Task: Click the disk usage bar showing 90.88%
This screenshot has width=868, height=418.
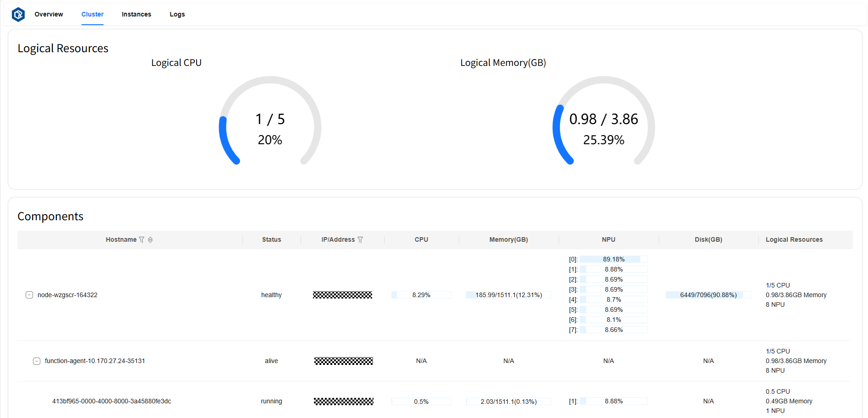Action: 708,295
